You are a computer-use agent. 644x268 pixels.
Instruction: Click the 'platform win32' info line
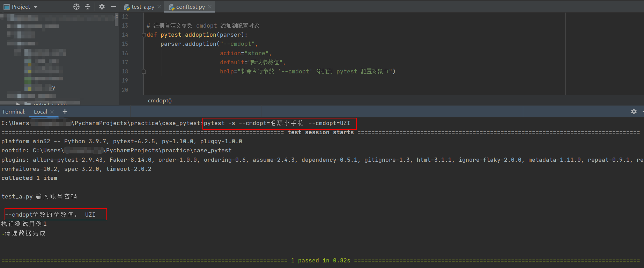(x=122, y=142)
